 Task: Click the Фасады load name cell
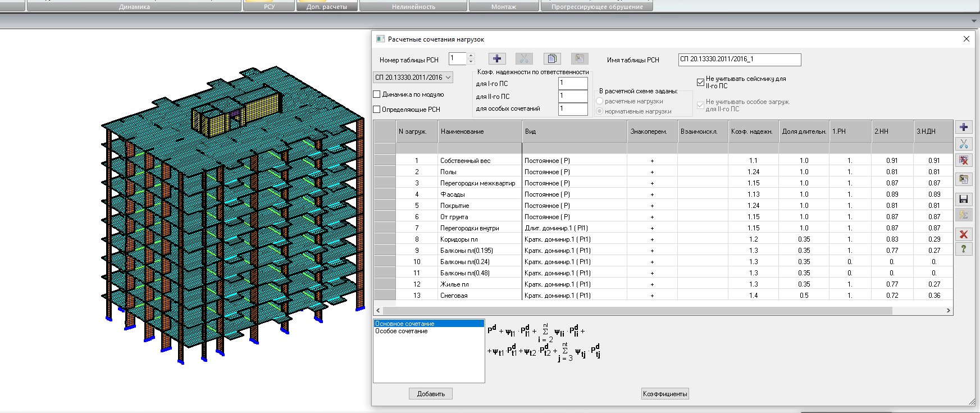point(480,194)
